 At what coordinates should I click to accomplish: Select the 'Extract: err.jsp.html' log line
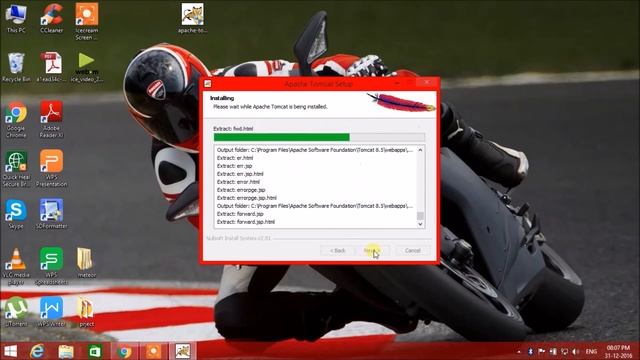click(240, 174)
